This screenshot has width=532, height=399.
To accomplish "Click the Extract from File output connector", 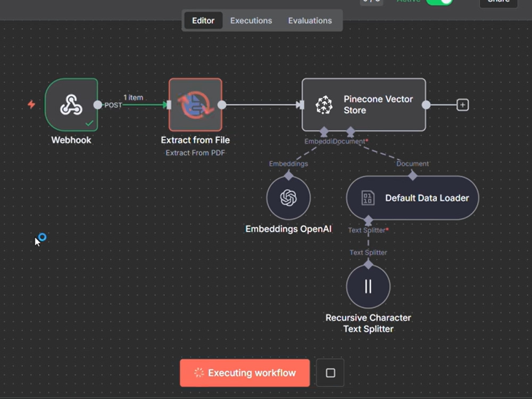I will [221, 105].
